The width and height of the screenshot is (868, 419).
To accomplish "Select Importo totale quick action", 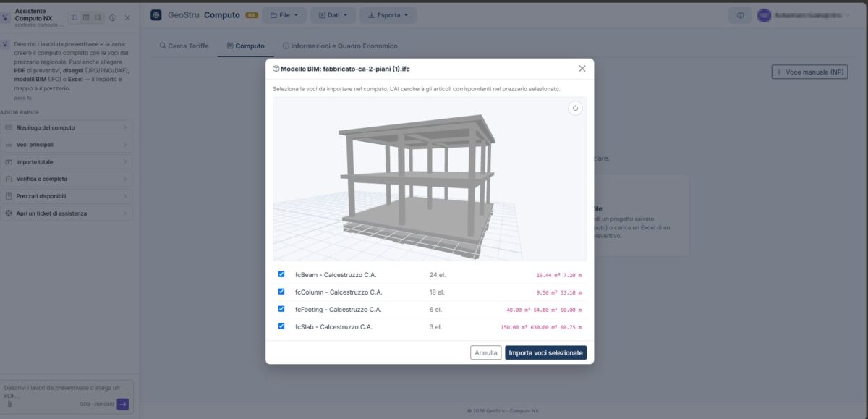I will coord(66,162).
